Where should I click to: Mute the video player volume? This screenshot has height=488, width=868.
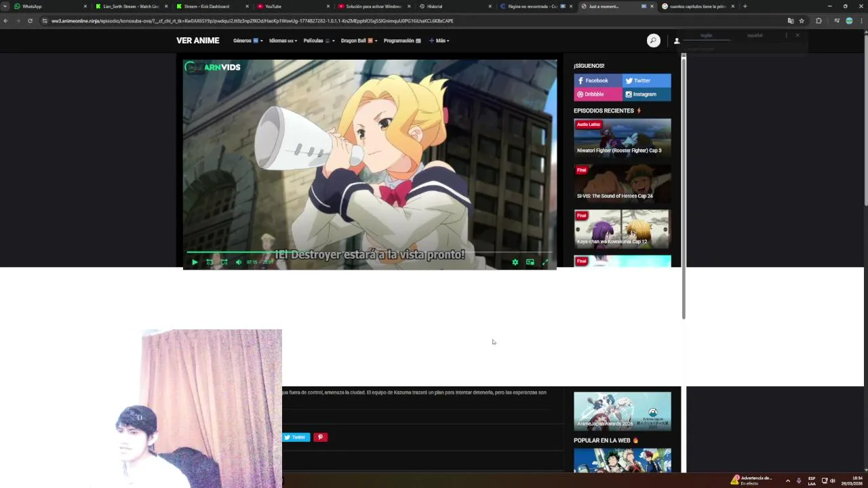coord(239,262)
